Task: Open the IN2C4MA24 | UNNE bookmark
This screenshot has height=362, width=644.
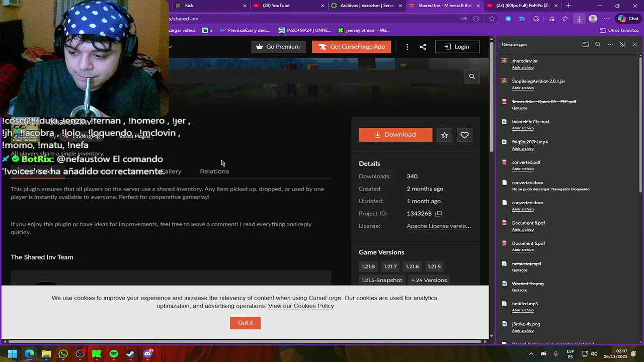Action: [305, 30]
